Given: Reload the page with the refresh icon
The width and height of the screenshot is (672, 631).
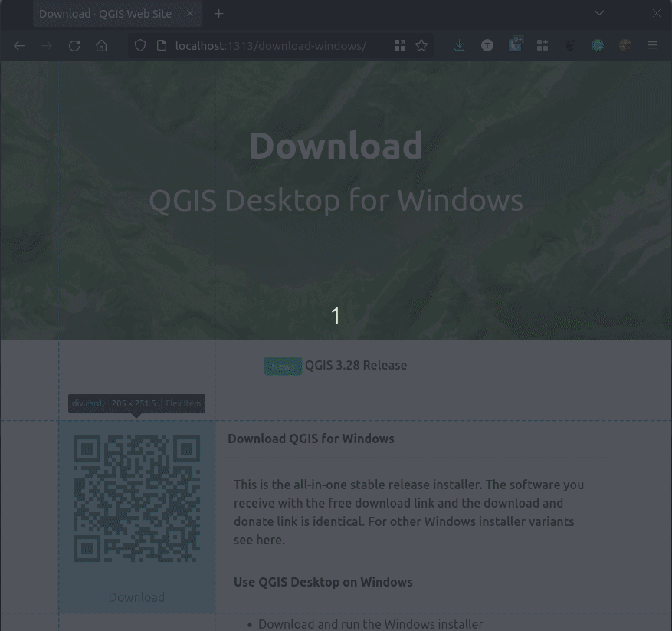Looking at the screenshot, I should (74, 45).
